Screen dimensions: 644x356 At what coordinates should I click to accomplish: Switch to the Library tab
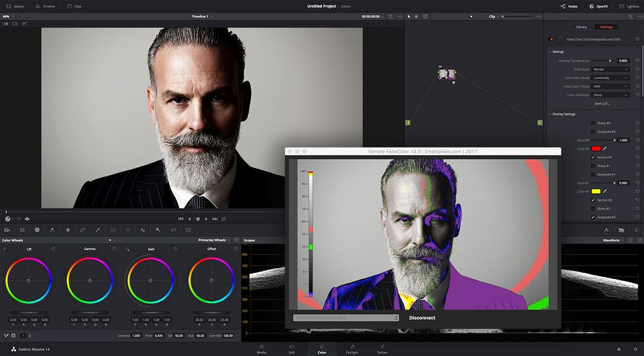point(581,27)
